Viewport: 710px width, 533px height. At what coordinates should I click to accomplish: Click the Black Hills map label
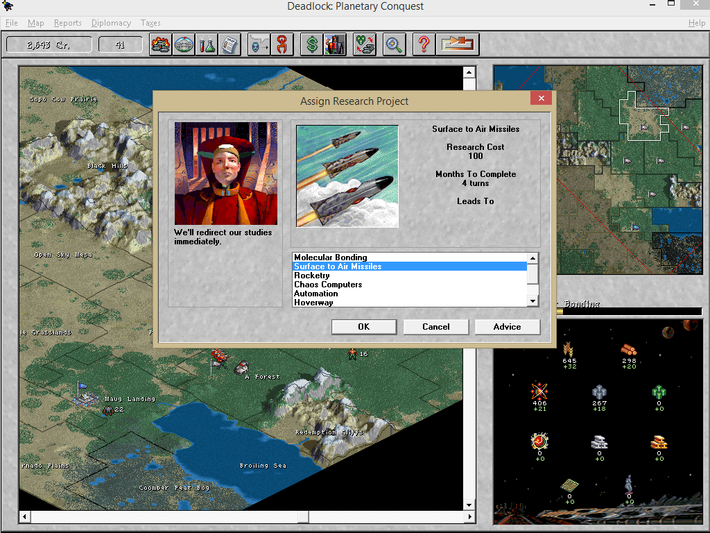tap(108, 166)
